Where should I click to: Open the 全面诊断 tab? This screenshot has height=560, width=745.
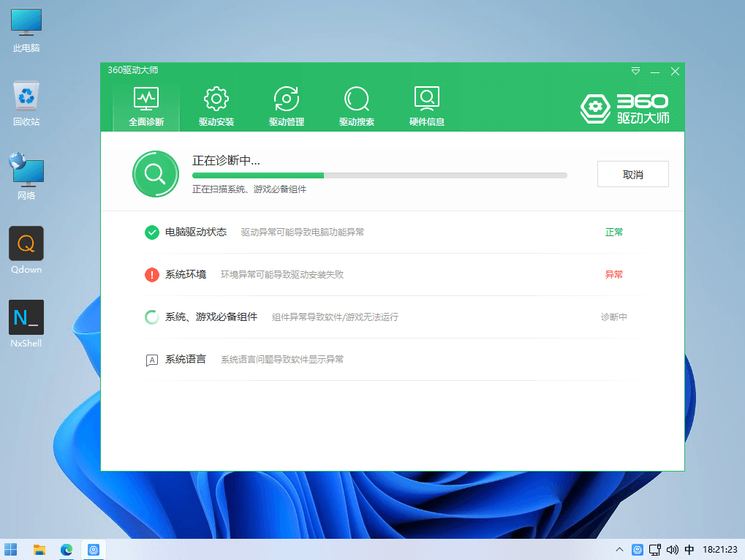click(146, 107)
